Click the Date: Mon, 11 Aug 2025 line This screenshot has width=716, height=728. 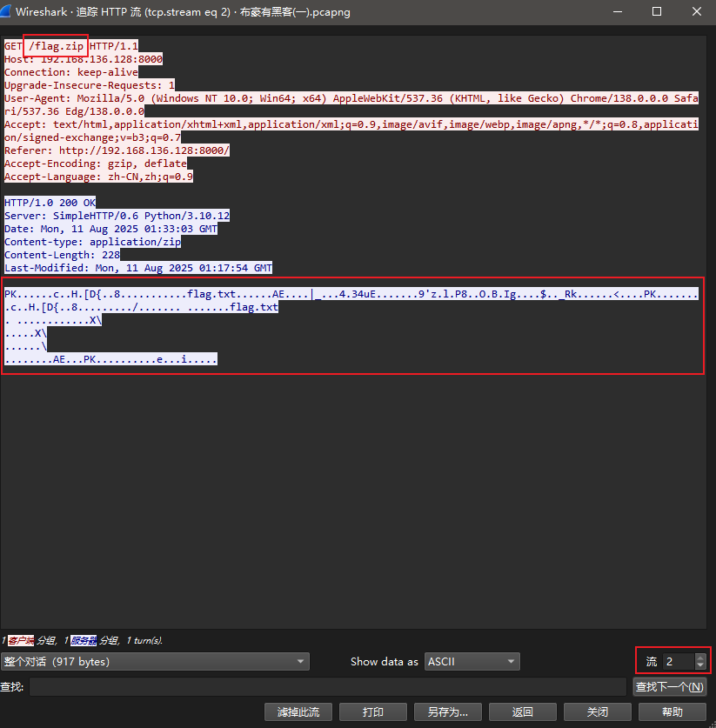[x=110, y=229]
